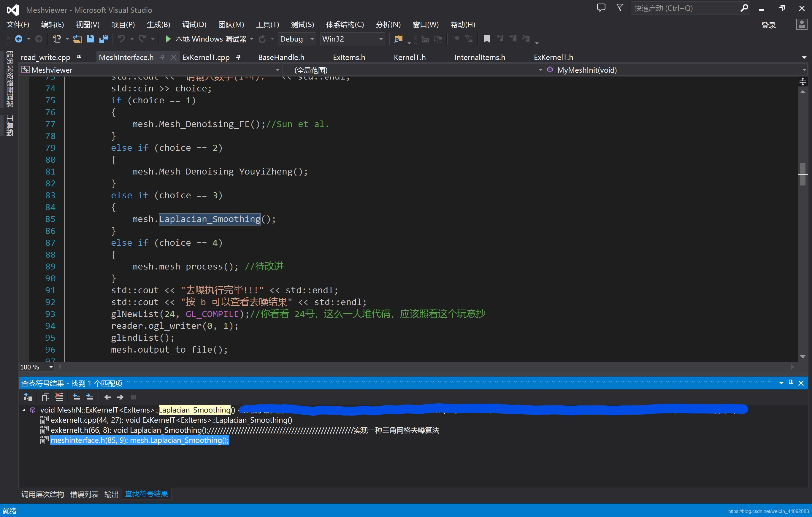Click the Undo arrow icon
812x517 pixels.
[121, 39]
